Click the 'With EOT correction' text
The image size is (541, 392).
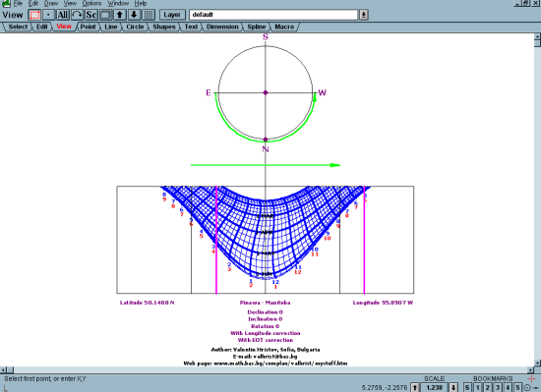pos(266,340)
